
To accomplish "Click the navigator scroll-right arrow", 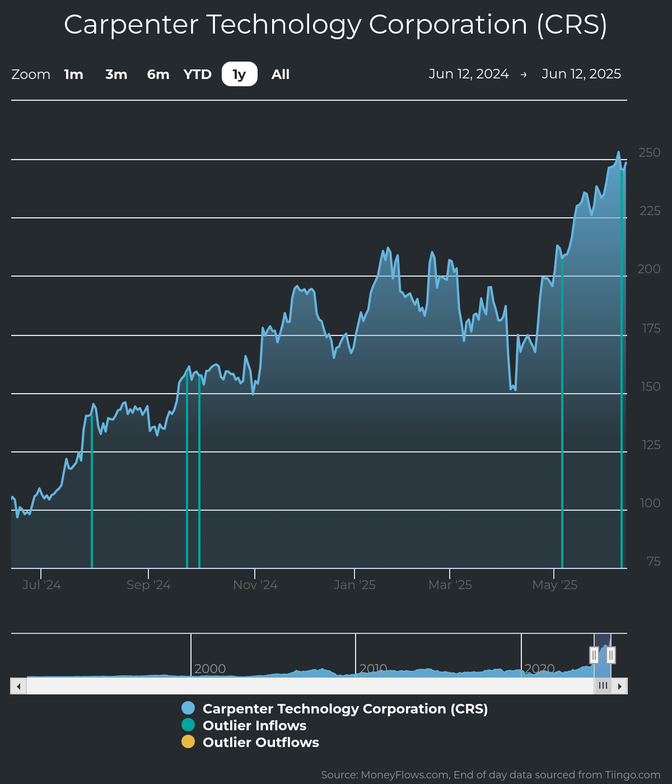I will tap(619, 686).
